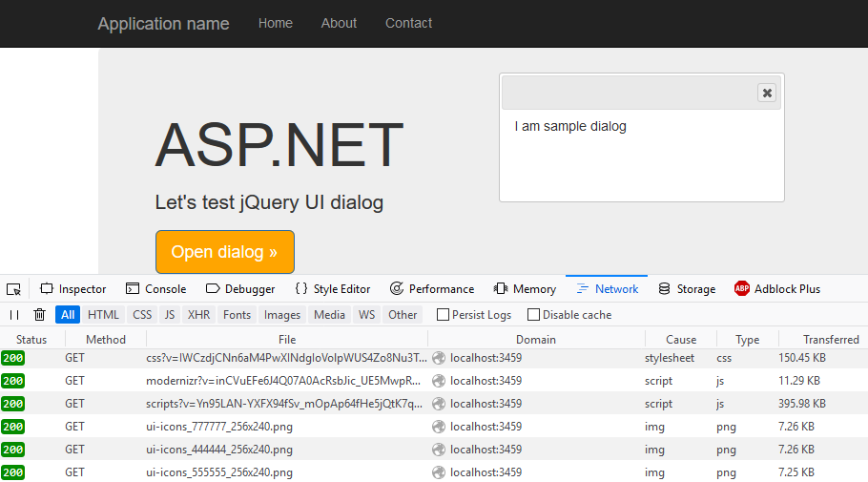Select the css?v= request file name
This screenshot has height=482, width=868.
point(286,358)
